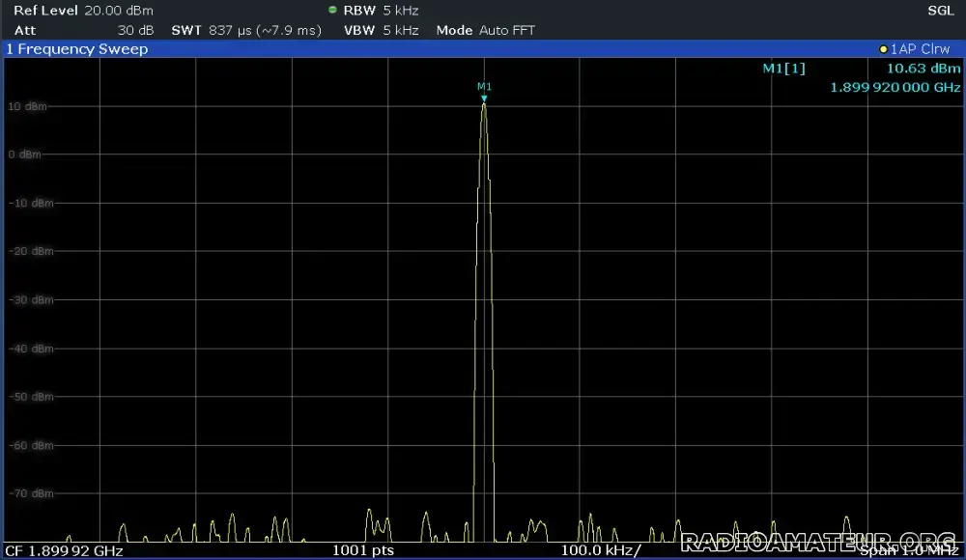Image resolution: width=966 pixels, height=560 pixels.
Task: Click the M1 marker triangle on peak
Action: (484, 98)
